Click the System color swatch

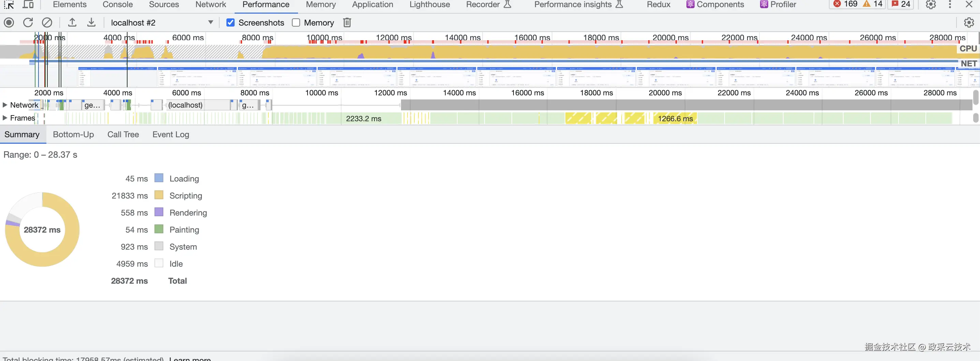point(159,247)
